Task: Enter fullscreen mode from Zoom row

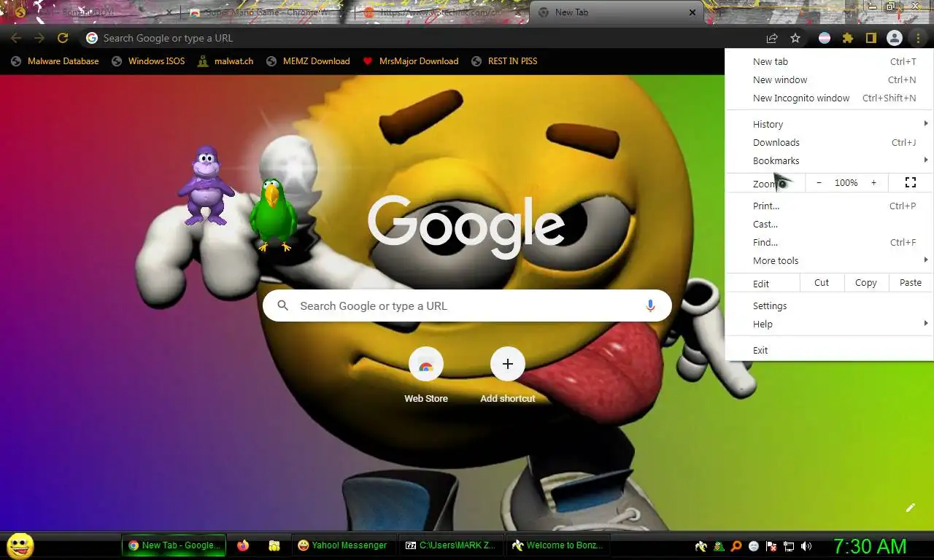Action: point(911,182)
